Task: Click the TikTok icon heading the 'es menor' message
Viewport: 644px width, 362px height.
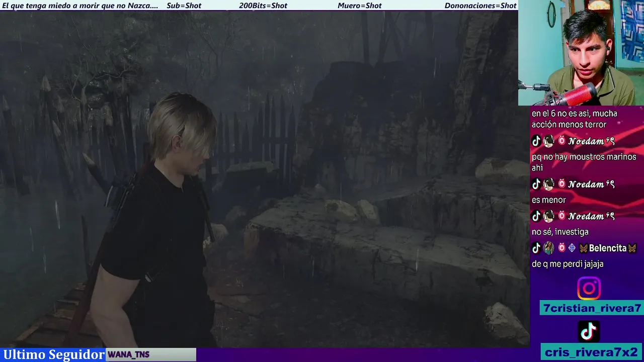Action: coord(536,184)
